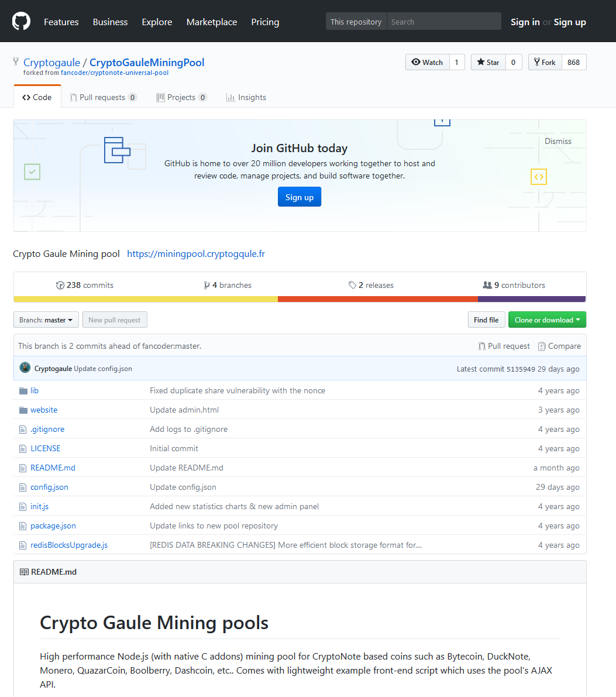The width and height of the screenshot is (616, 697).
Task: View 4 branches
Action: click(x=228, y=285)
